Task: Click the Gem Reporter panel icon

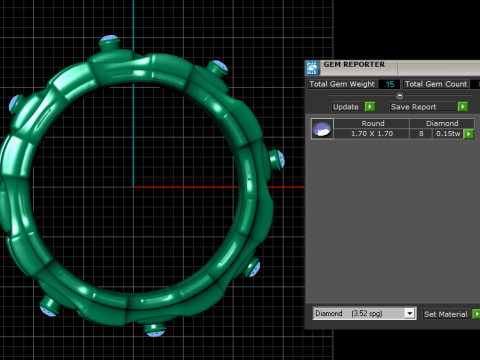Action: click(x=312, y=68)
